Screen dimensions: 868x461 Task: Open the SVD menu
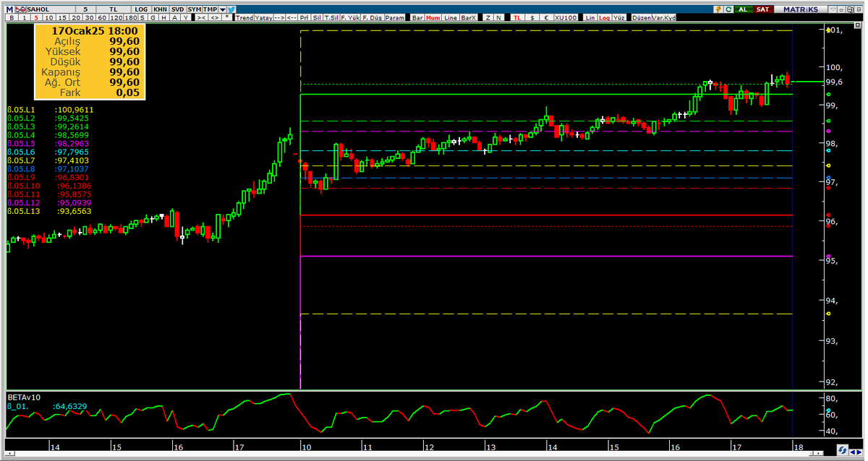pyautogui.click(x=178, y=9)
